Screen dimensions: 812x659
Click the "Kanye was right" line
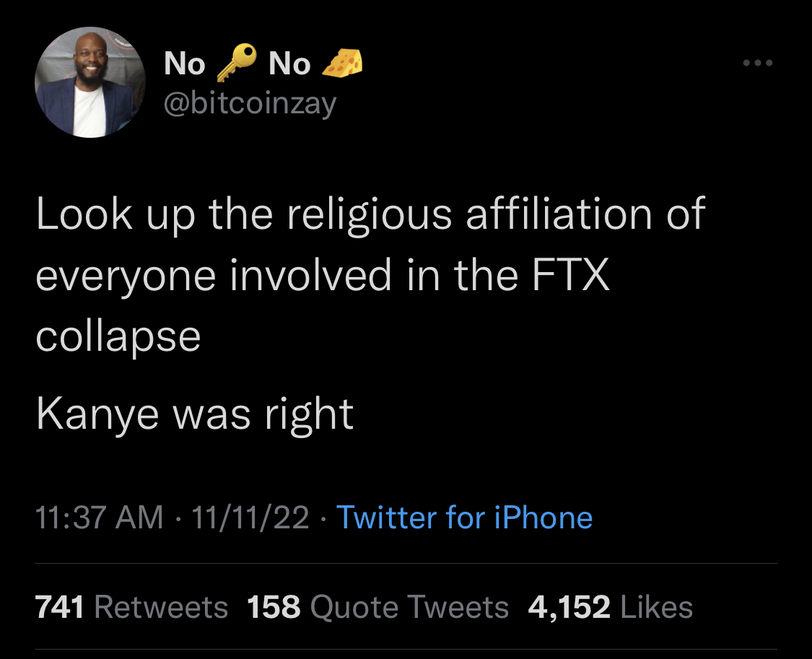pos(194,414)
